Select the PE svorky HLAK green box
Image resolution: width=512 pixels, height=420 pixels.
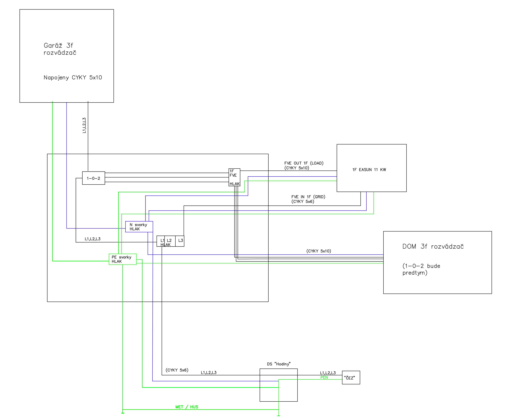[122, 259]
